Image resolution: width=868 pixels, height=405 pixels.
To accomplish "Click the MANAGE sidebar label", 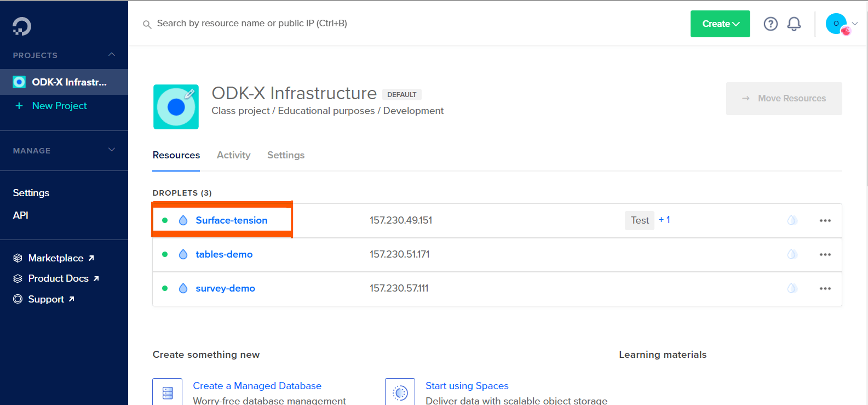I will click(32, 151).
